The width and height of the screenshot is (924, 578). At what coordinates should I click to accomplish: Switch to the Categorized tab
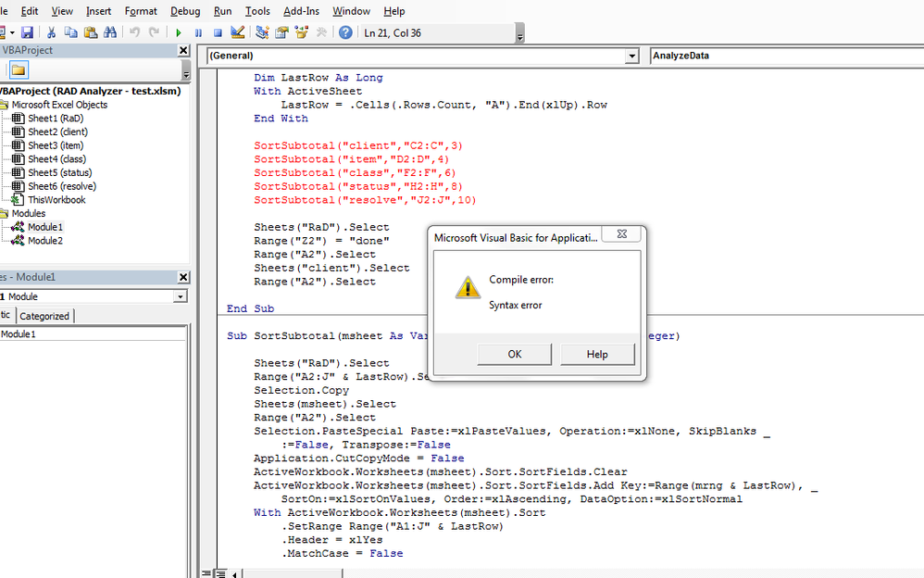coord(44,316)
